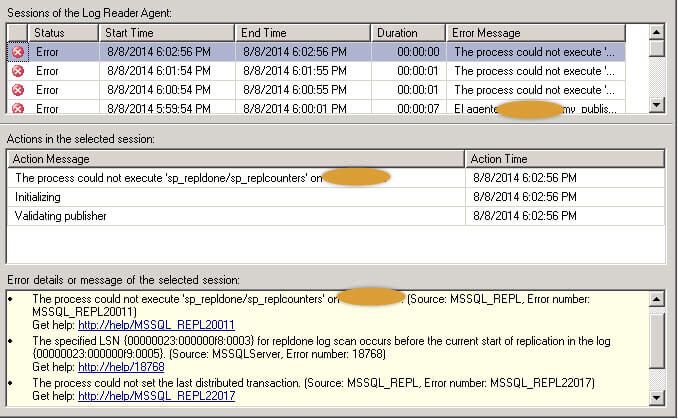Click the error icon of the 6:02:56 PM session

coord(17,52)
